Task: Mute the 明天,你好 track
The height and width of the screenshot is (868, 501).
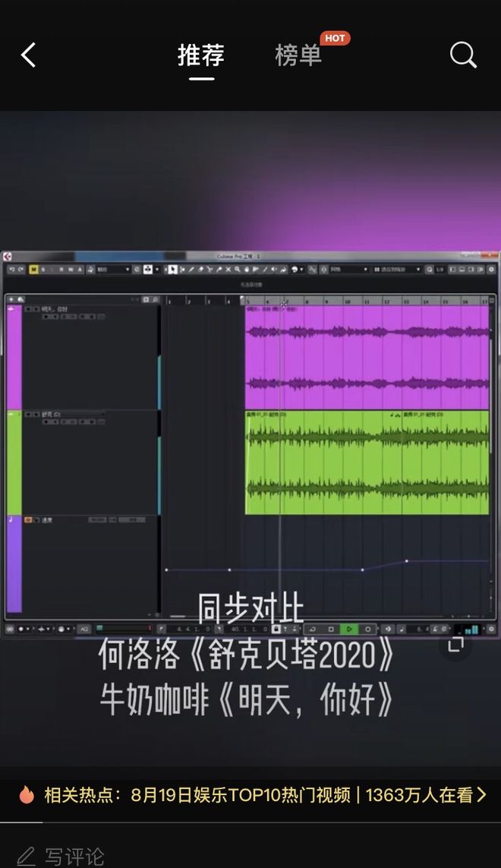Action: pos(27,309)
